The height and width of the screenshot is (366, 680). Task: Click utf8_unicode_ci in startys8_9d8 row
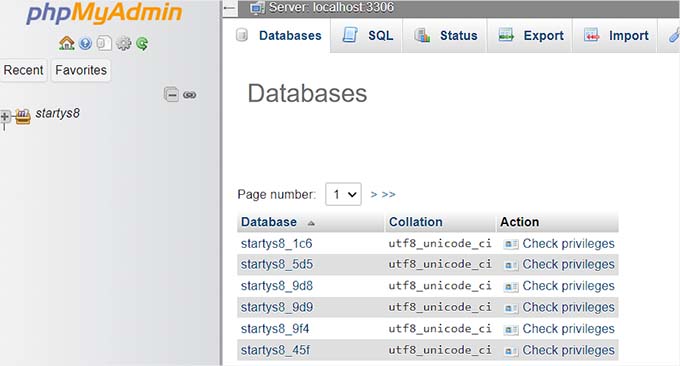pyautogui.click(x=440, y=286)
